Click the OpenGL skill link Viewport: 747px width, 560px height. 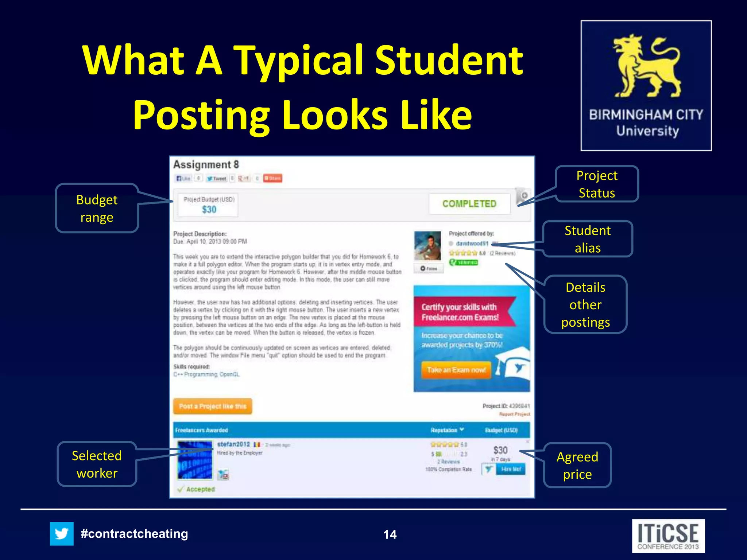pos(230,374)
